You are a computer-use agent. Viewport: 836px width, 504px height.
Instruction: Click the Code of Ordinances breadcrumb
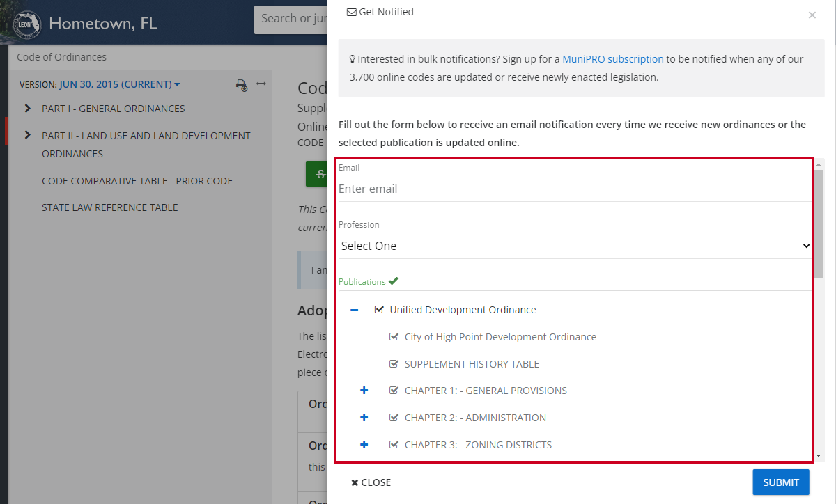(x=61, y=57)
